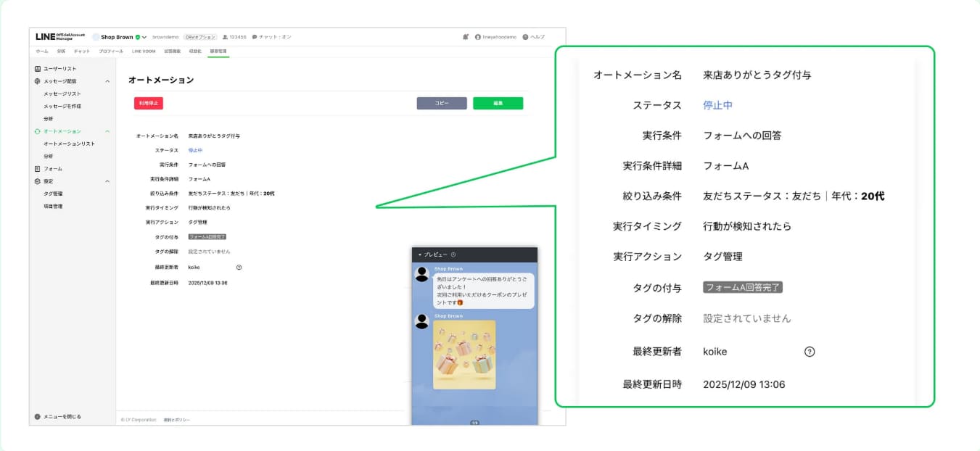Click the 1/3 page indicator in preview
The image size is (980, 451).
click(474, 422)
